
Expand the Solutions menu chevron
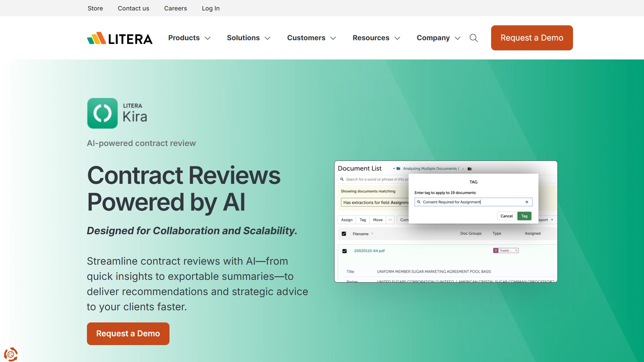267,38
